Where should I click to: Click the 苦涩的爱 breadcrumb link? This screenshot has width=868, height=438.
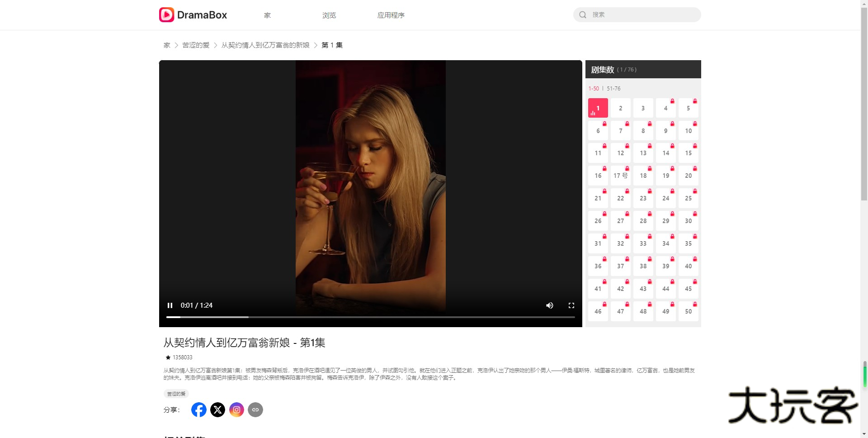coord(196,45)
